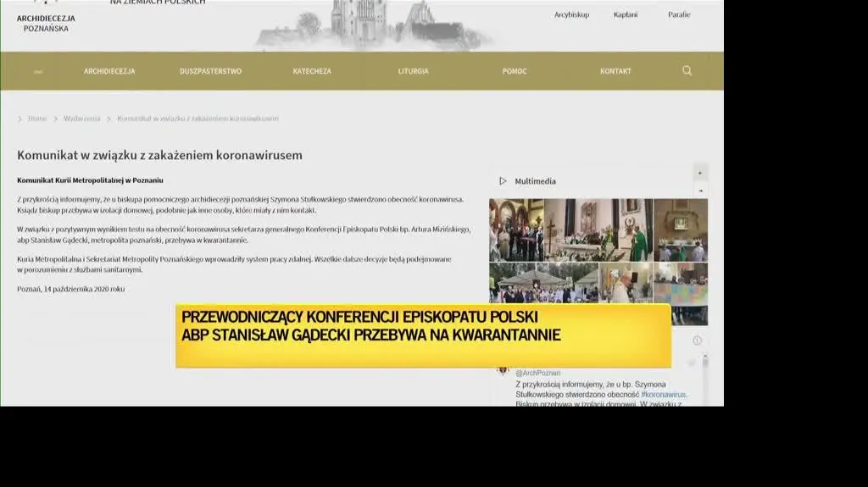The image size is (868, 487).
Task: Open the first multimedia photo thumbnail
Action: [x=516, y=230]
